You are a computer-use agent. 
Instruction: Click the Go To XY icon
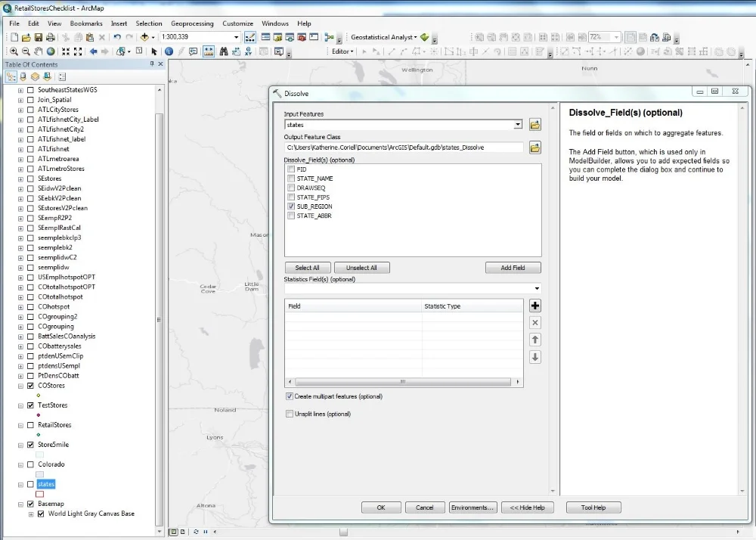coord(248,51)
